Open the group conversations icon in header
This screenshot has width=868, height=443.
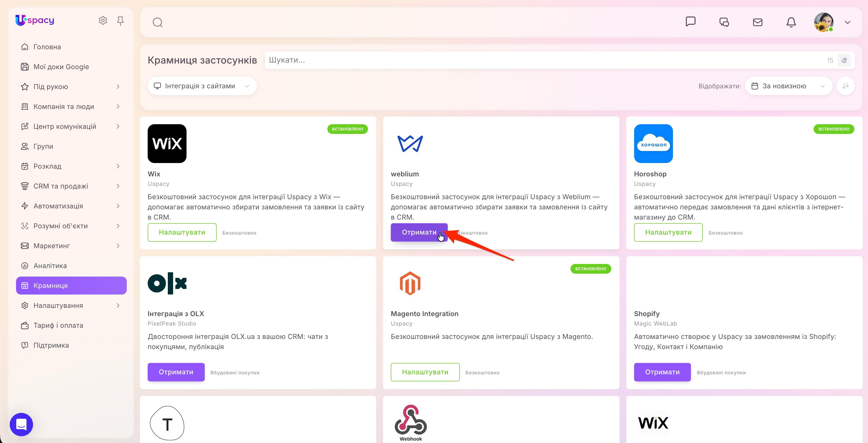[724, 22]
